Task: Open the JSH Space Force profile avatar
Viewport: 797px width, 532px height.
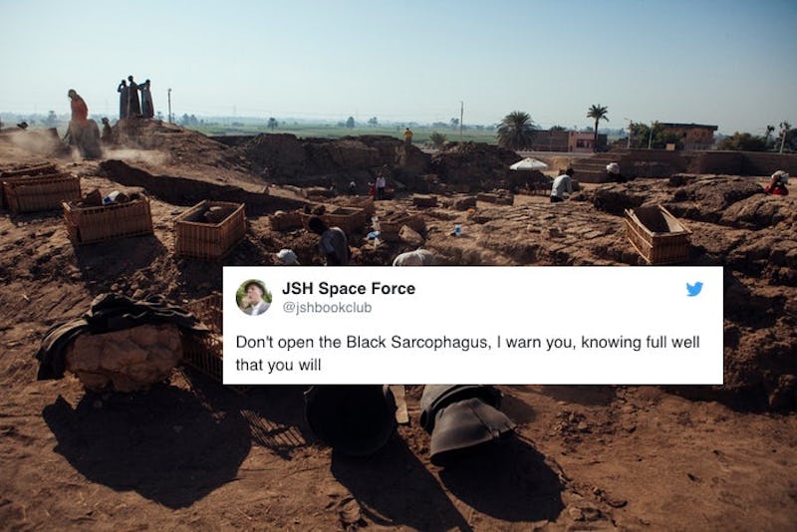Action: (254, 297)
